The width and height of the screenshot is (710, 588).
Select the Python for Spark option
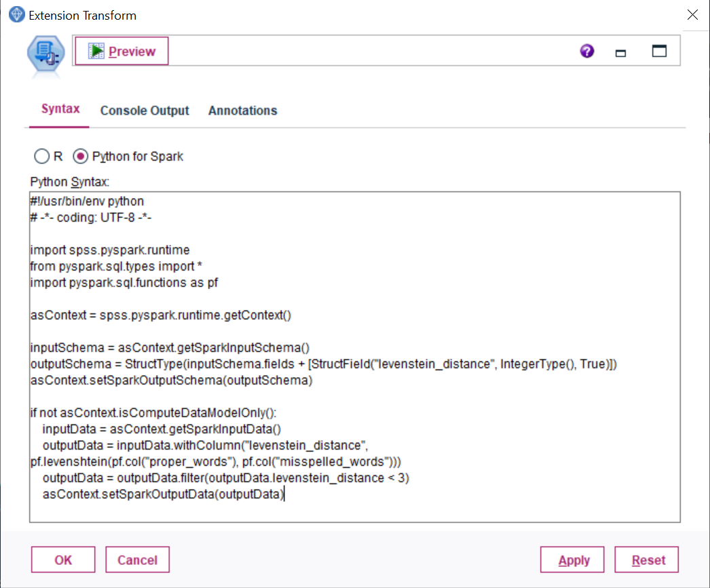click(x=128, y=157)
